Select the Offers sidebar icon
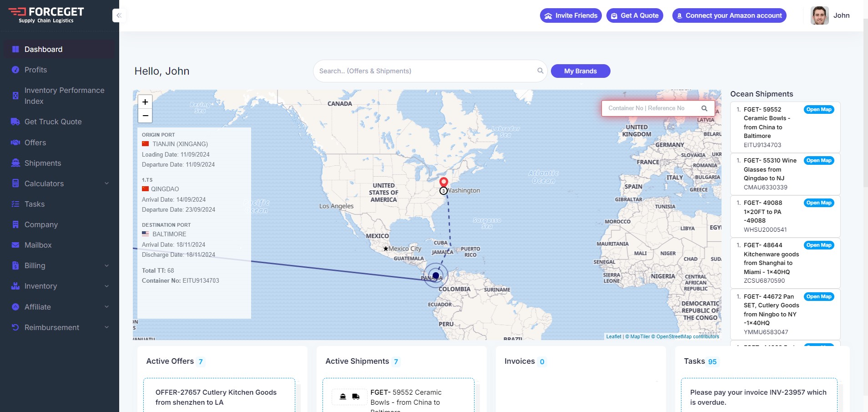Viewport: 868px width, 412px height. tap(15, 142)
